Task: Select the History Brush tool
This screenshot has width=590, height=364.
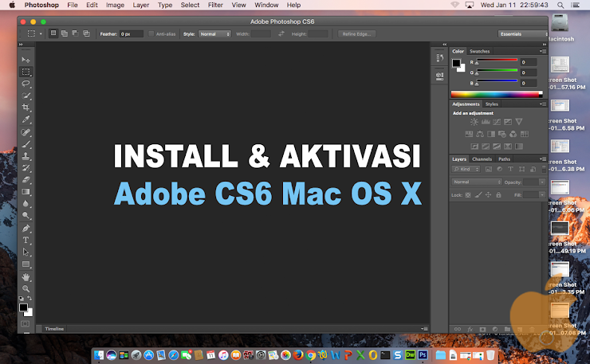Action: [26, 168]
